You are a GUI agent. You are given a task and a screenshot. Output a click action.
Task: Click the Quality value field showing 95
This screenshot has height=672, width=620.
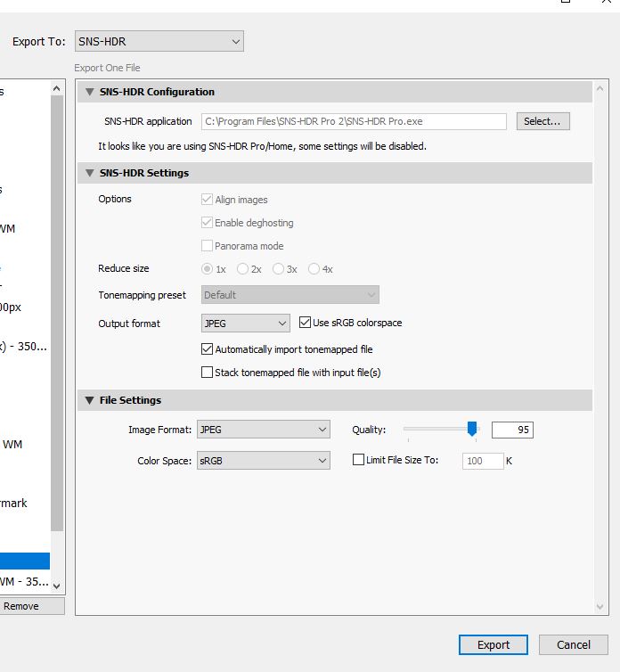click(x=512, y=430)
